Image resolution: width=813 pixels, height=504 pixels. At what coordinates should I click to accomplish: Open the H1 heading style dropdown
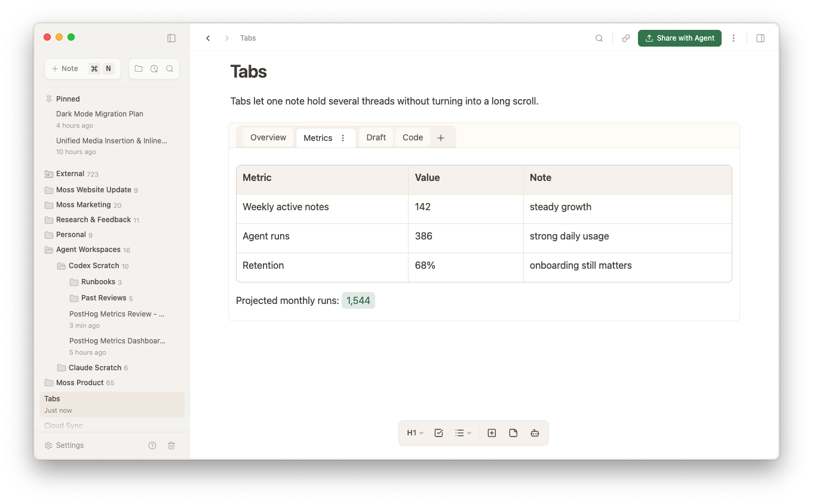point(415,432)
